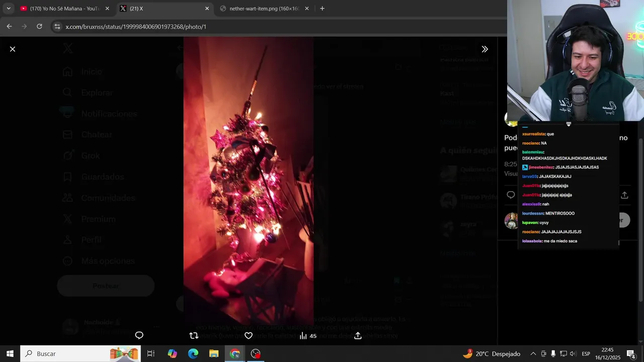Screen dimensions: 644x362
Task: Go back to the previous page
Action: tap(9, 27)
